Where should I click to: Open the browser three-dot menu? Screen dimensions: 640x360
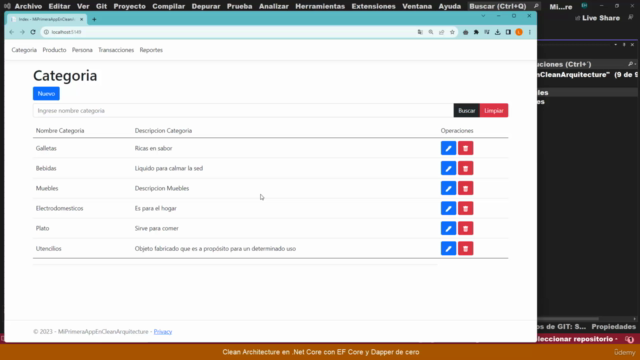530,32
